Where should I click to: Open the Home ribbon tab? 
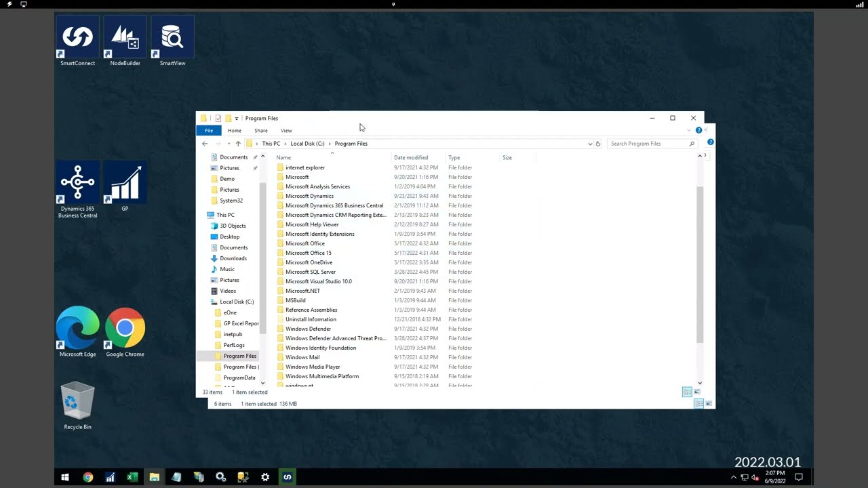pos(235,130)
